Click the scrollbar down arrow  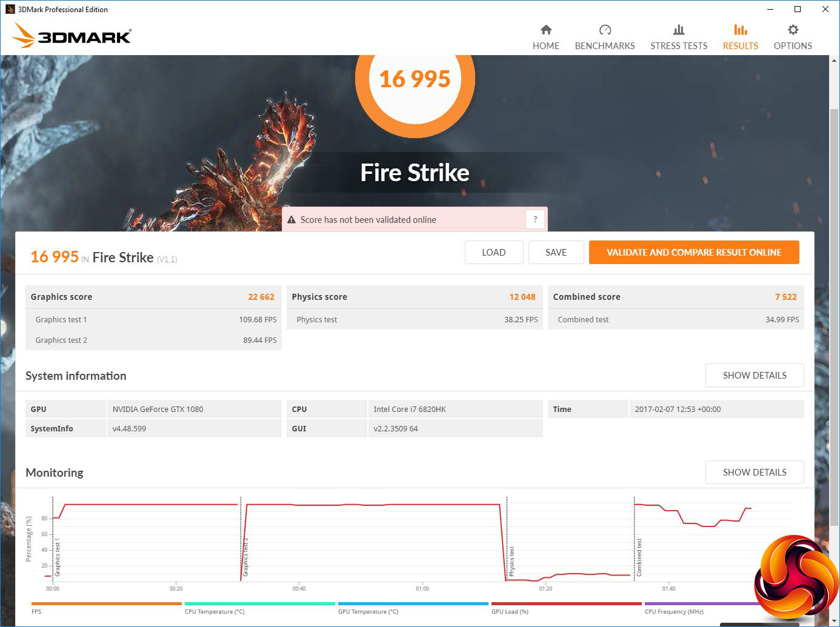[x=834, y=621]
